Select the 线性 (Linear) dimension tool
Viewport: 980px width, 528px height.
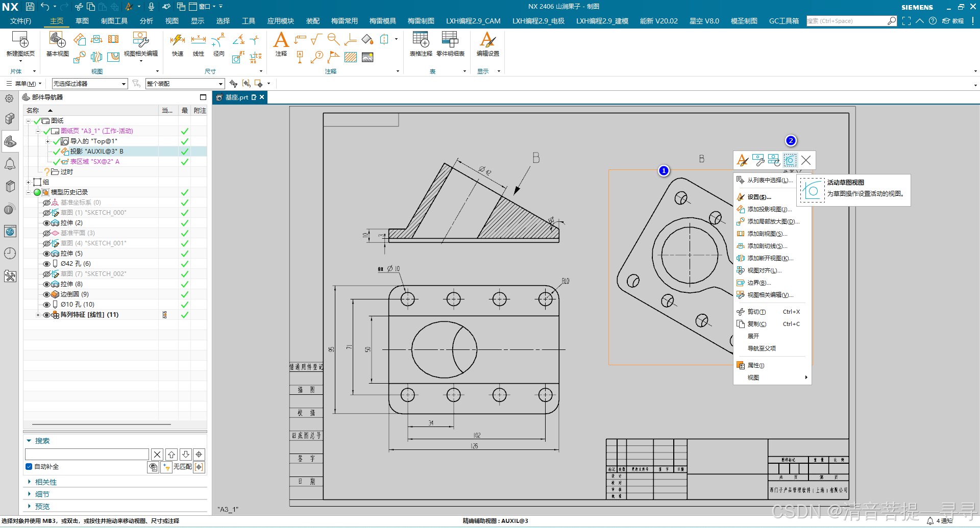coord(199,44)
